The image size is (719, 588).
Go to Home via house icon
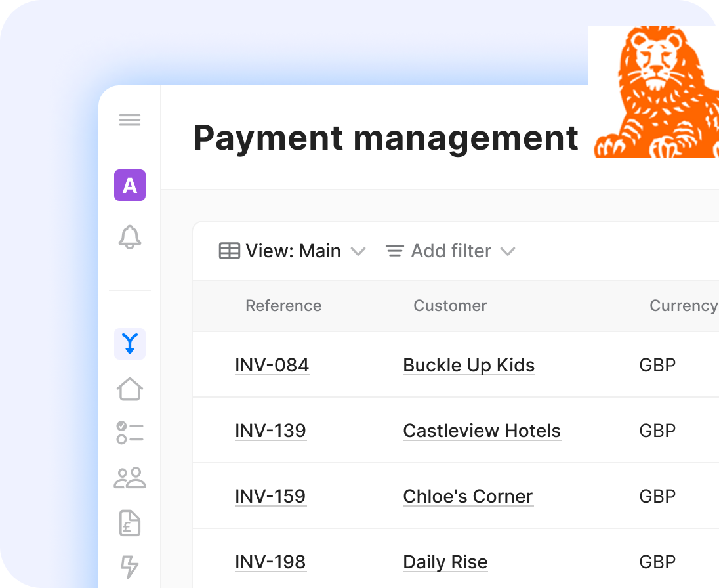click(x=130, y=388)
